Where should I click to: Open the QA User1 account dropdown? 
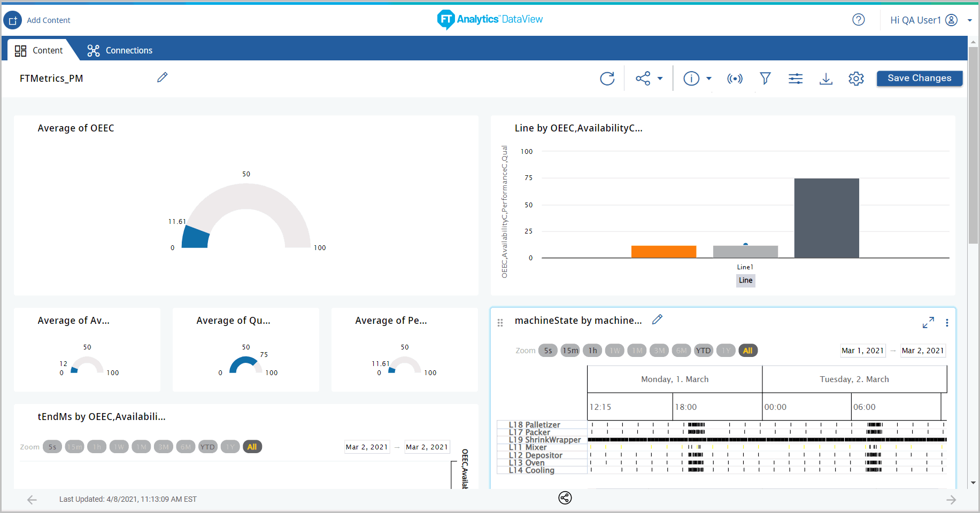(x=969, y=20)
